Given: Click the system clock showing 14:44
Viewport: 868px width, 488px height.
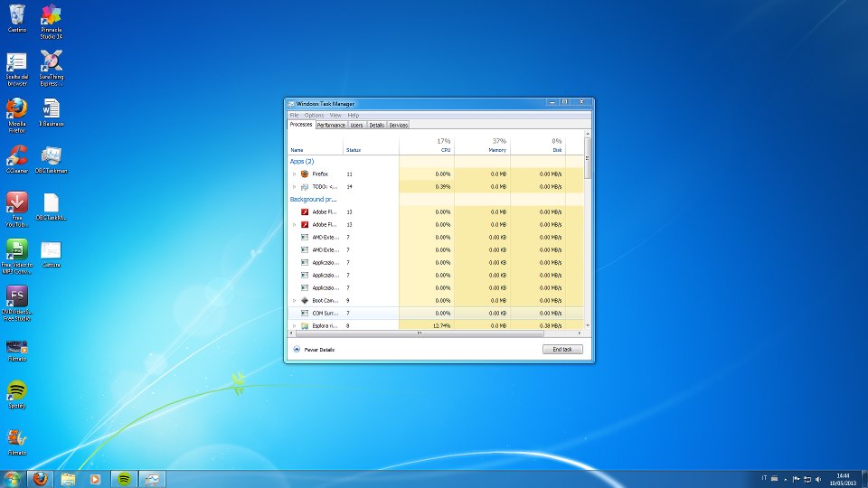Looking at the screenshot, I should 843,479.
